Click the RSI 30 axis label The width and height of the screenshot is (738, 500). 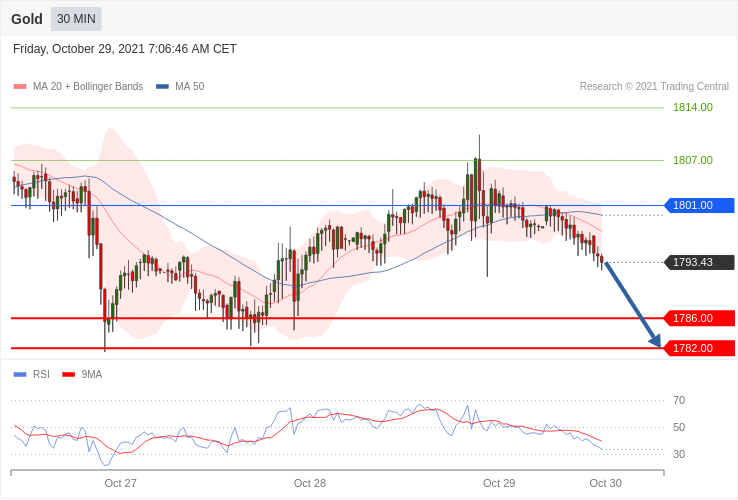(679, 454)
